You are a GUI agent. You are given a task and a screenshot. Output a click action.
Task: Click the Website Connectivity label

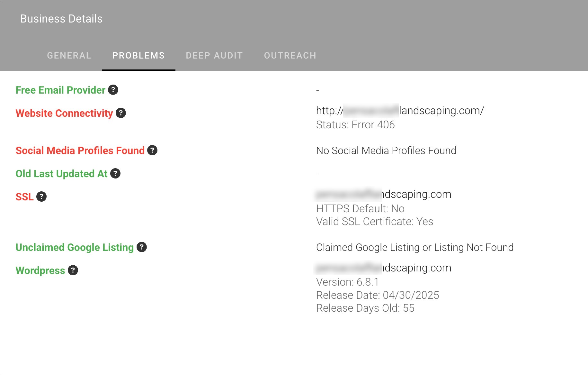click(64, 113)
